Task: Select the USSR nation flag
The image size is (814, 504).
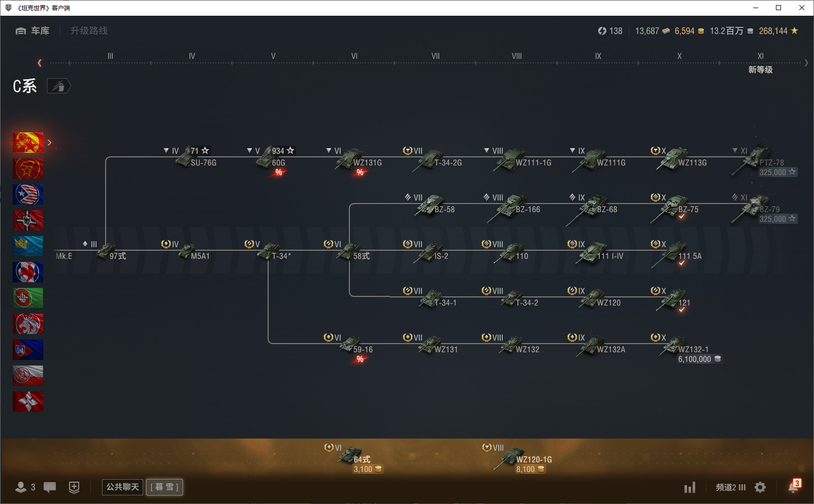Action: 28,169
